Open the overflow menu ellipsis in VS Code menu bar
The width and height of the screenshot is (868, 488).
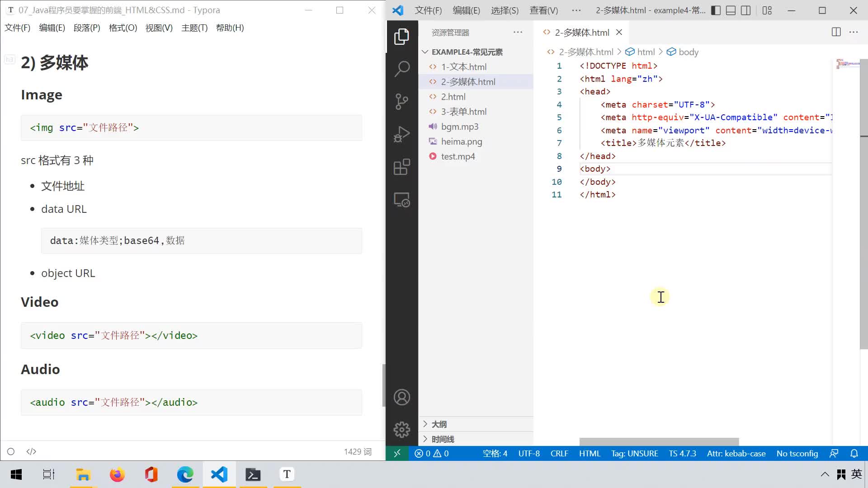pos(576,10)
